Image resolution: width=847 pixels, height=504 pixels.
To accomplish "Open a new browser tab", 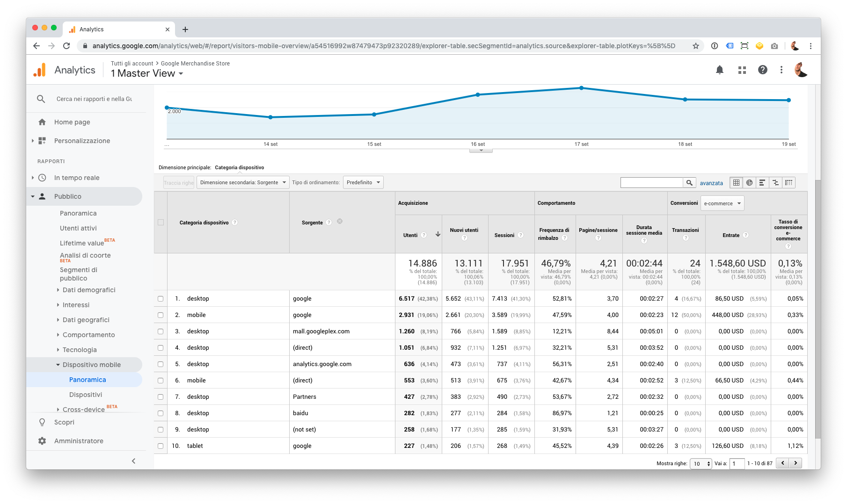I will [185, 29].
